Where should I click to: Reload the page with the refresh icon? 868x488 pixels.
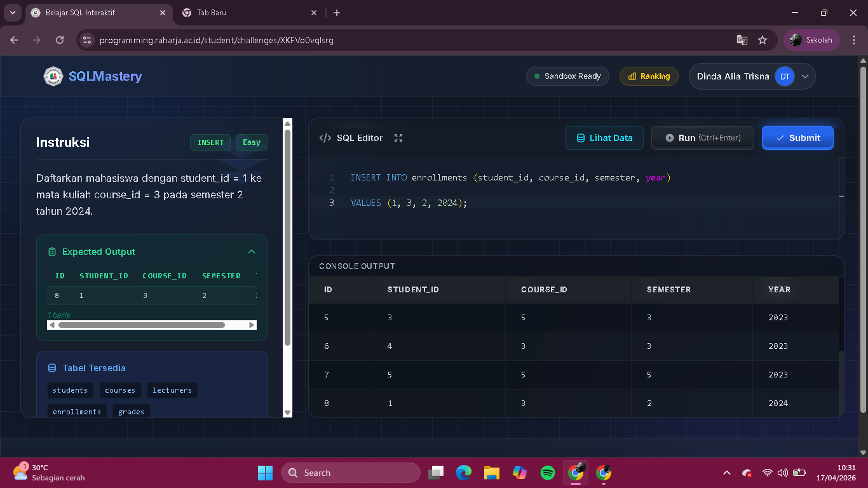60,40
